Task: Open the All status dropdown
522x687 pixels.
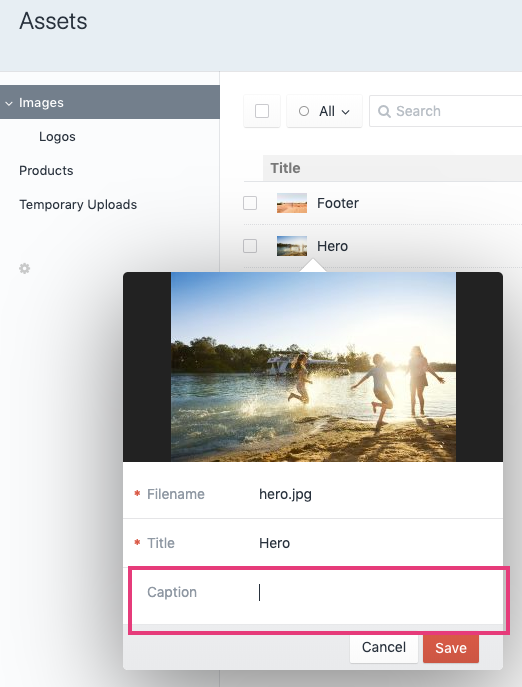Action: pyautogui.click(x=324, y=111)
